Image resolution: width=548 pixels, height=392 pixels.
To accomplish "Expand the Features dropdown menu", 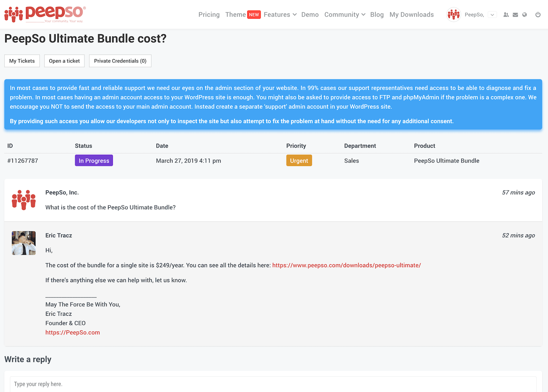I will pos(280,15).
